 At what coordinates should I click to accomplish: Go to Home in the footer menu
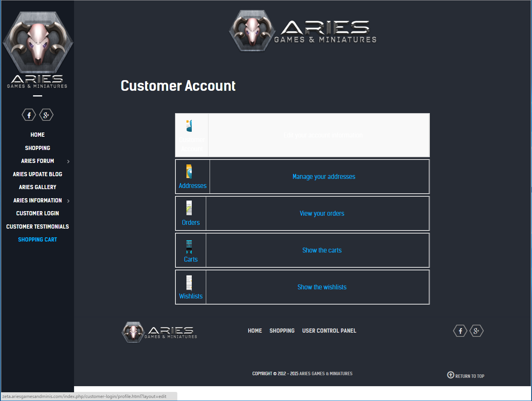(255, 331)
